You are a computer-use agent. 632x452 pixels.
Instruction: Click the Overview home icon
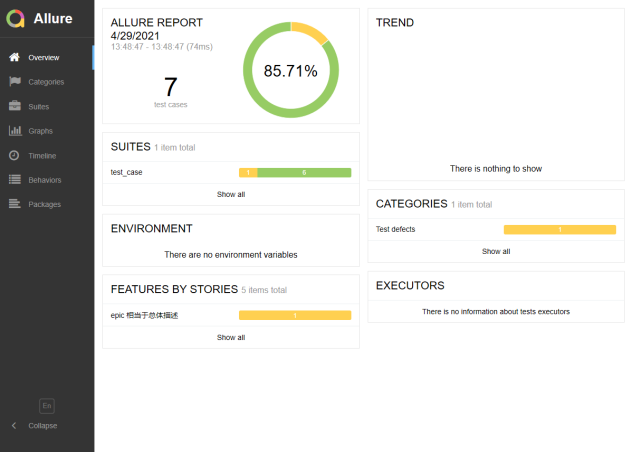tap(15, 57)
